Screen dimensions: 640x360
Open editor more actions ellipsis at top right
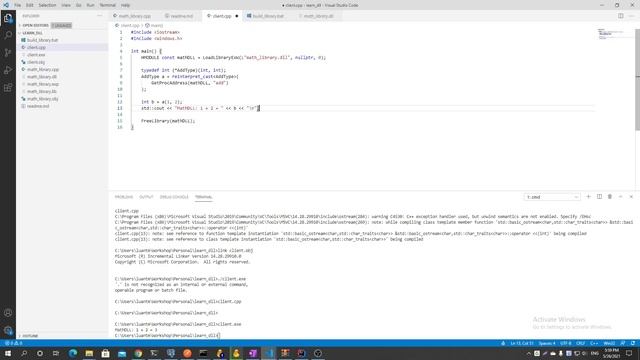[x=631, y=16]
